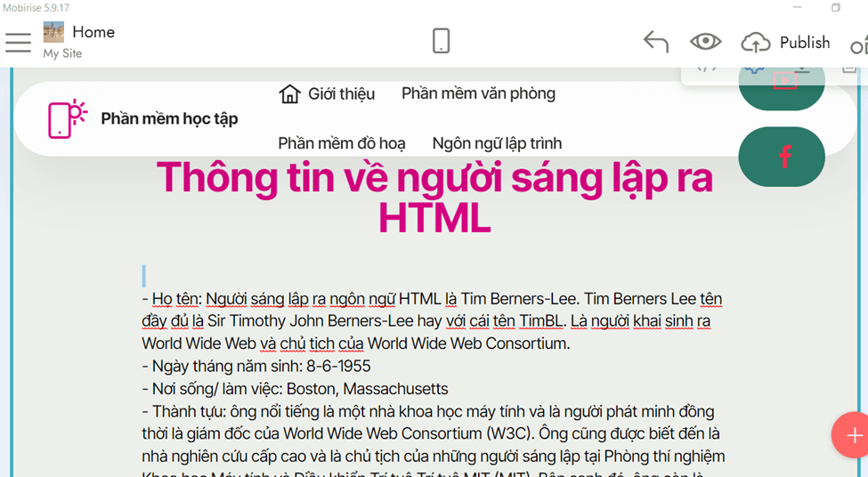Image resolution: width=868 pixels, height=477 pixels.
Task: Select the Phần mềm văn phòng menu item
Action: pos(478,93)
